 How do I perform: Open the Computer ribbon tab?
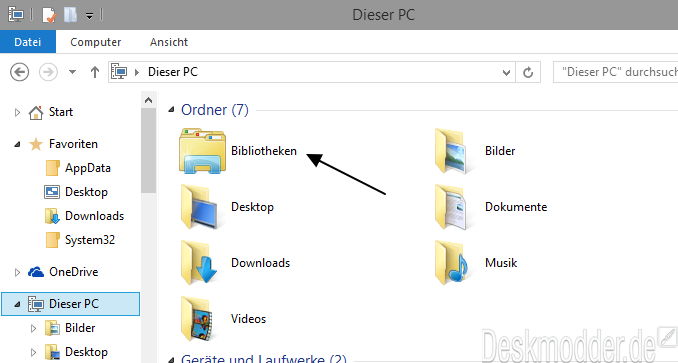point(96,42)
